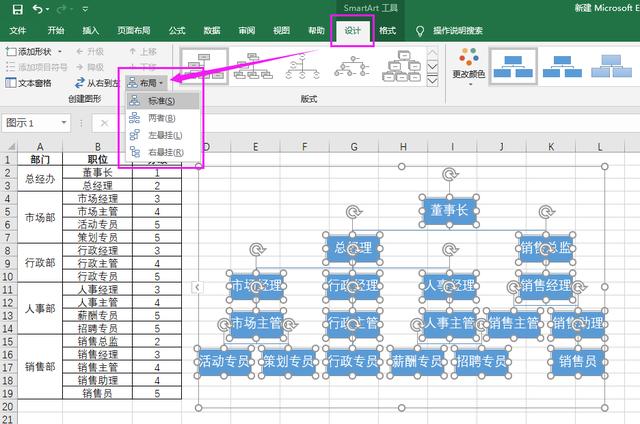Select the 招聘专员 shape
The image size is (640, 424).
pos(481,361)
